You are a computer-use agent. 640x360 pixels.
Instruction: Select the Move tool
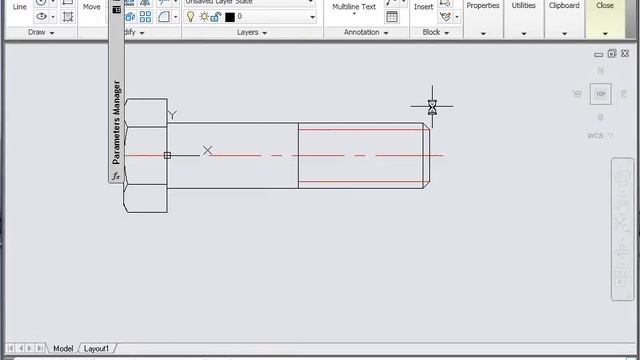click(91, 7)
